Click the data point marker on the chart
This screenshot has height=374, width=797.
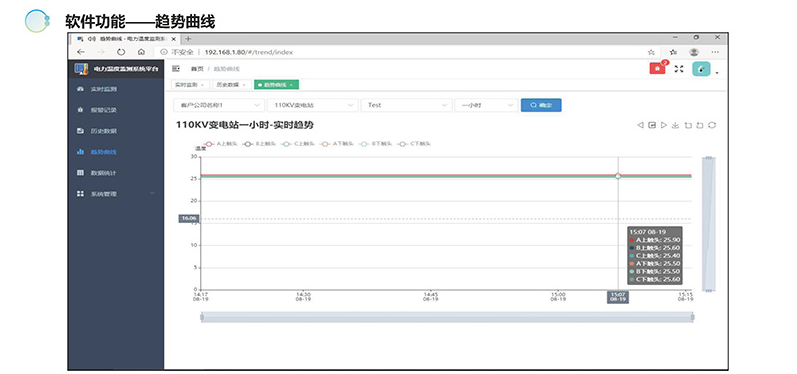pyautogui.click(x=618, y=176)
